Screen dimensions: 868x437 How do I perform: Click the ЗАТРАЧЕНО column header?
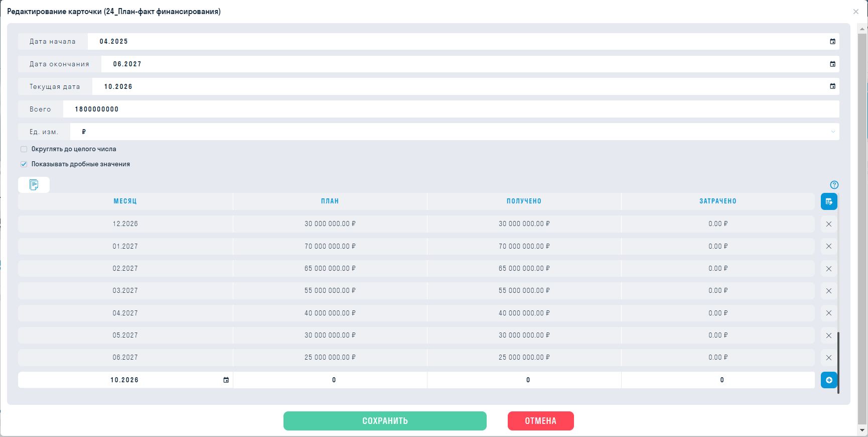(718, 201)
